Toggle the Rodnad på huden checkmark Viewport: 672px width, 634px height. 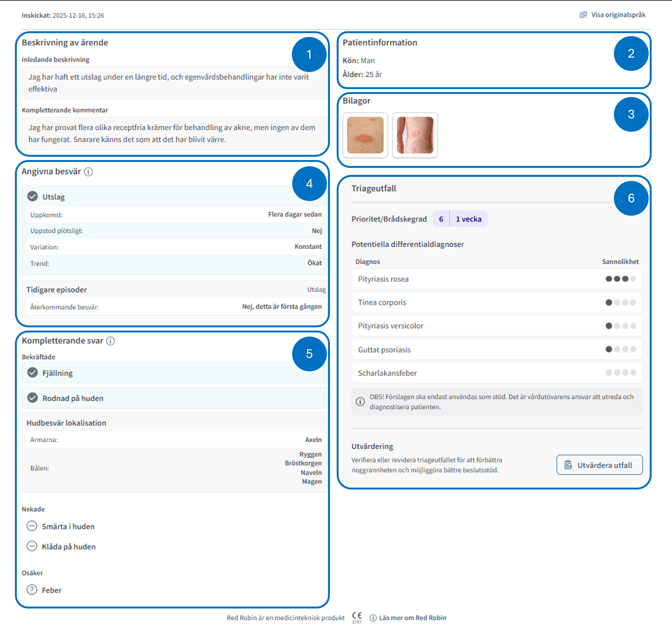[x=33, y=398]
